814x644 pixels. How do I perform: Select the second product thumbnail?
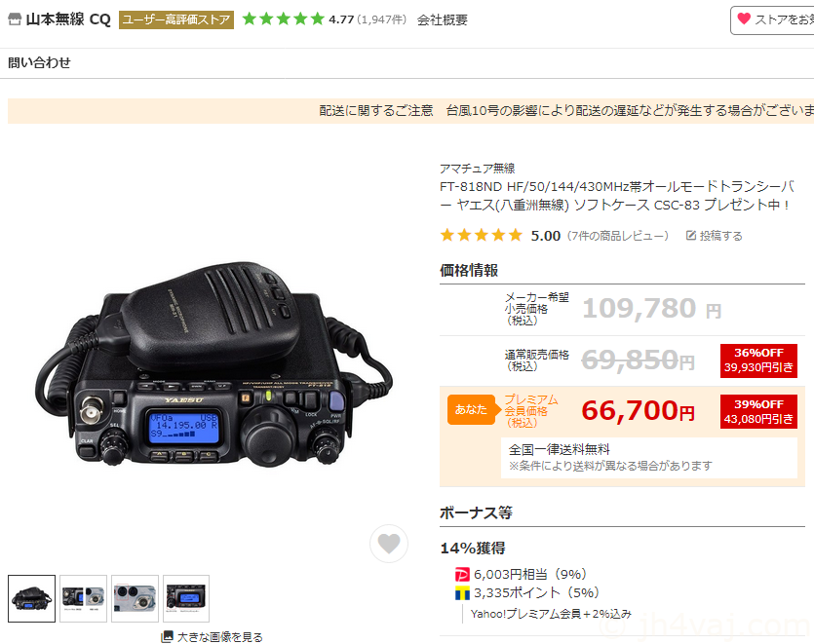[83, 598]
